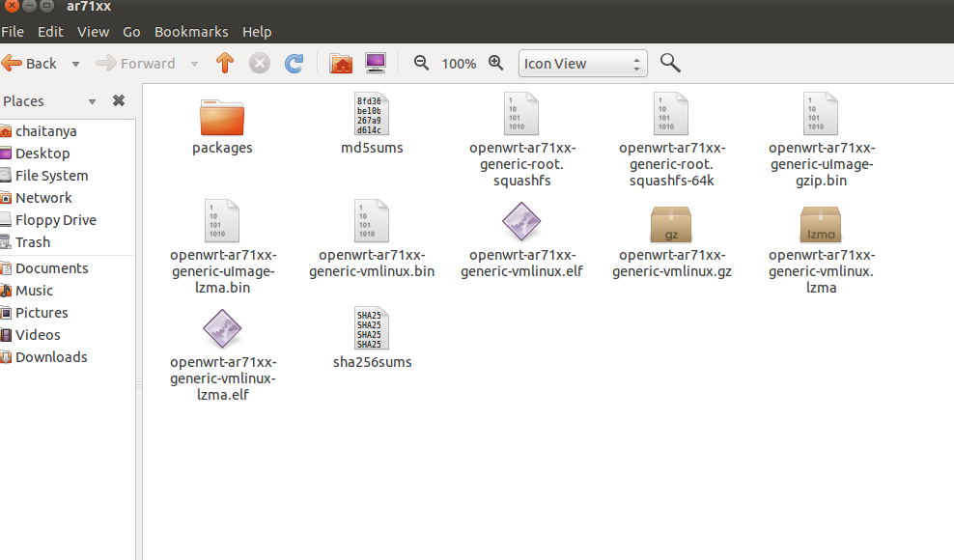This screenshot has width=954, height=560.
Task: Open the File menu
Action: coord(13,32)
